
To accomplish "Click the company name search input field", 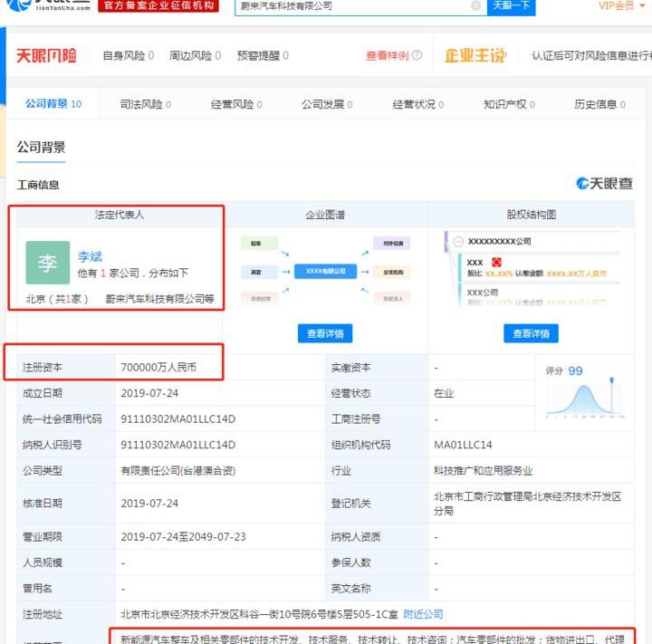I will pos(353,5).
